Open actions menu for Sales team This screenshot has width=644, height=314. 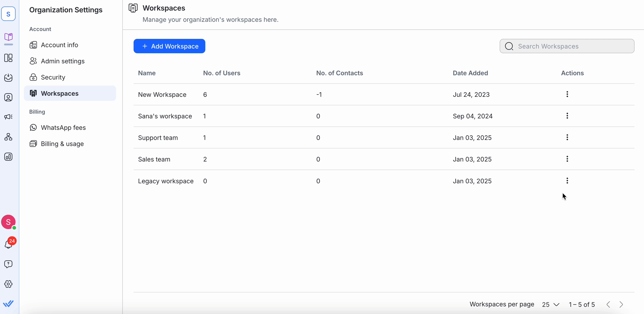[x=567, y=159]
